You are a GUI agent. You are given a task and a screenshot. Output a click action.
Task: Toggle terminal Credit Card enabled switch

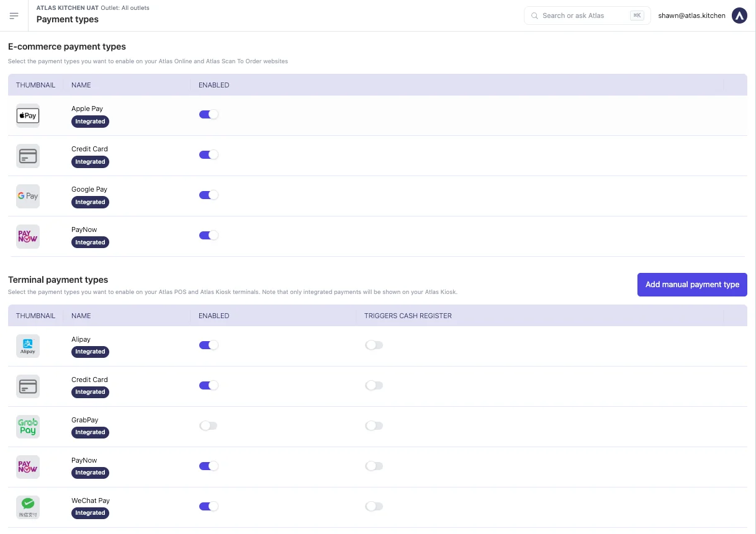[x=209, y=386]
